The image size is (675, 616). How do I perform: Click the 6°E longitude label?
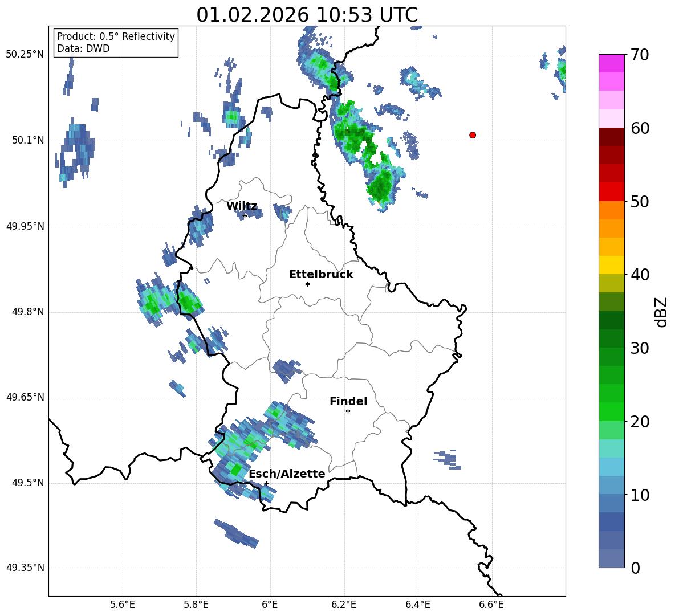coord(270,605)
